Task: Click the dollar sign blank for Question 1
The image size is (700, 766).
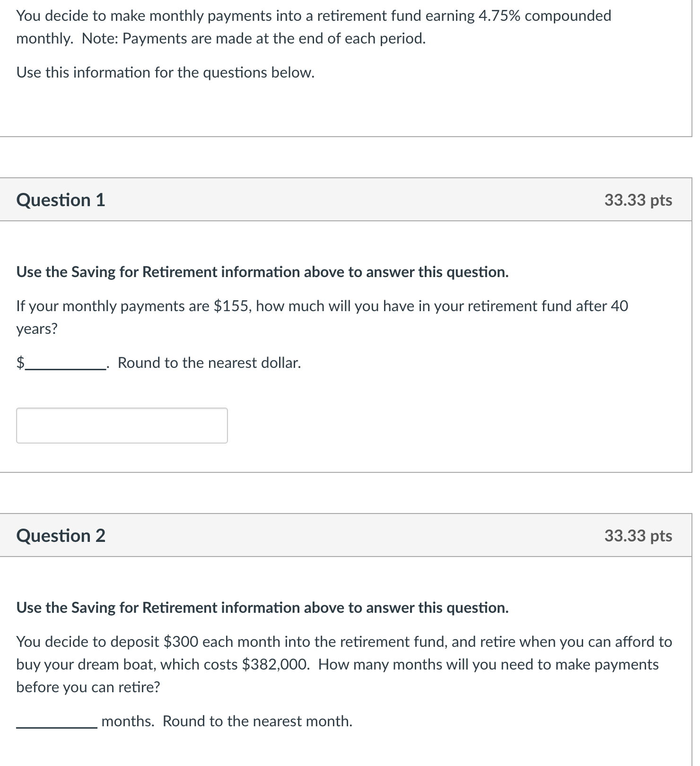Action: [x=64, y=364]
